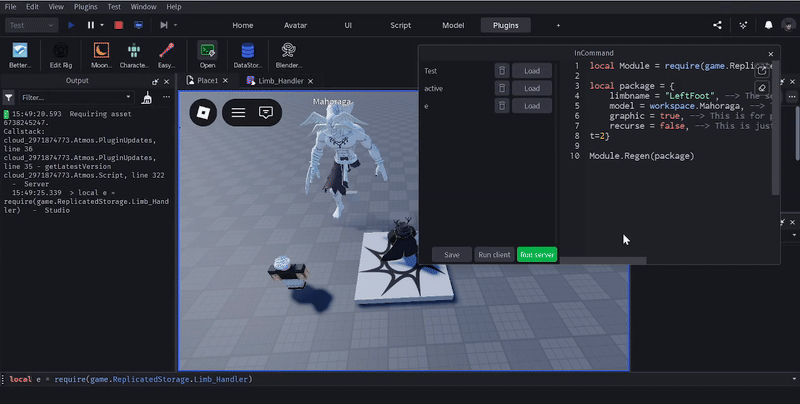Click the step forward simulation button

(164, 25)
